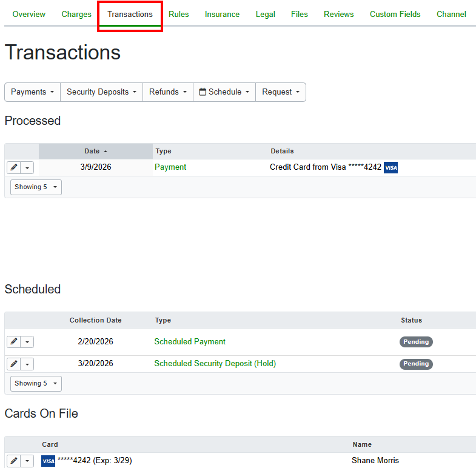Open the Scheduled Payment link
Viewport: 476px width, 468px height.
coord(190,341)
